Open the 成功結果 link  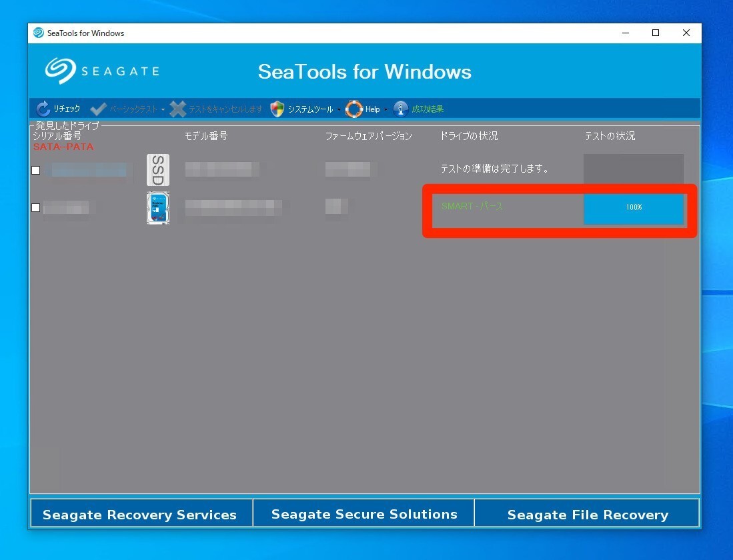coord(428,109)
